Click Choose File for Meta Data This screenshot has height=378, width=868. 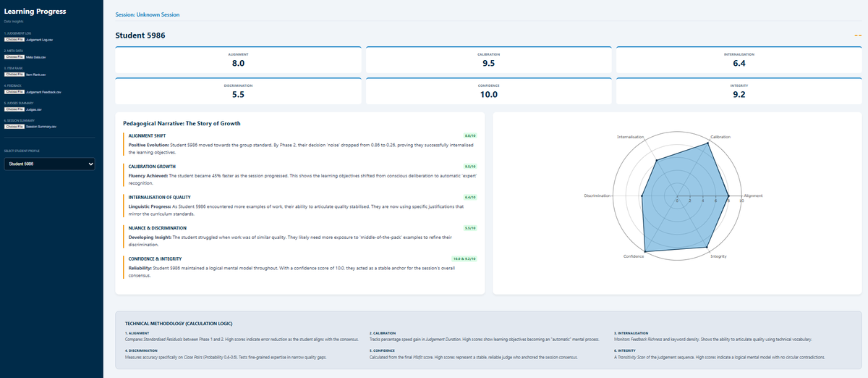[x=14, y=56]
